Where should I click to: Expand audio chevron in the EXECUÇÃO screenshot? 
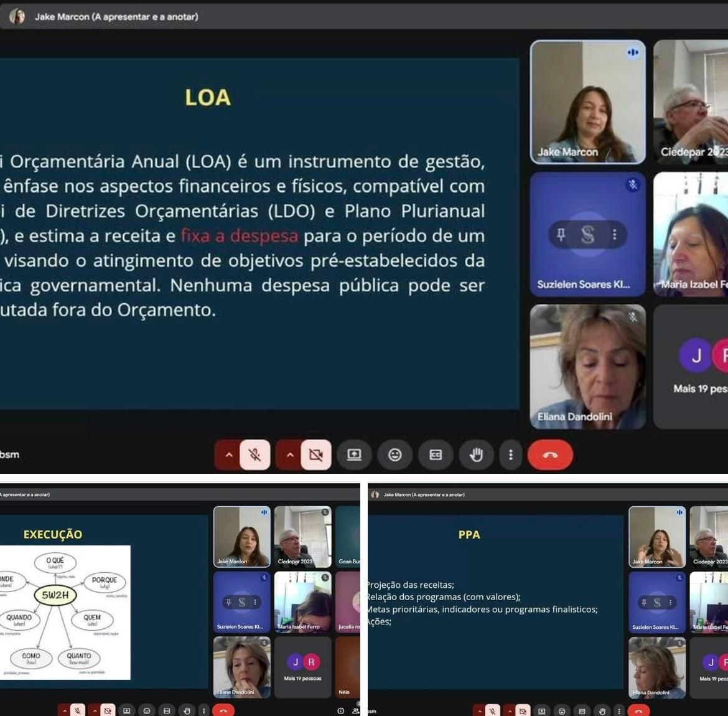65,710
